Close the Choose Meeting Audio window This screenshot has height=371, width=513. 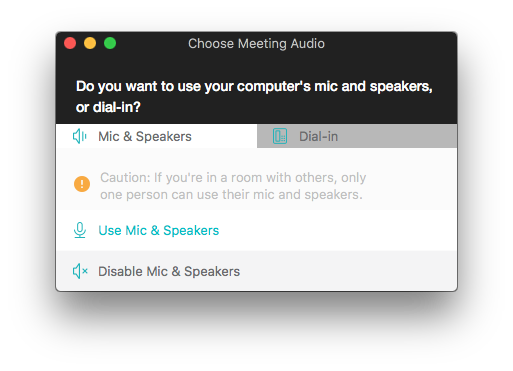tap(70, 43)
